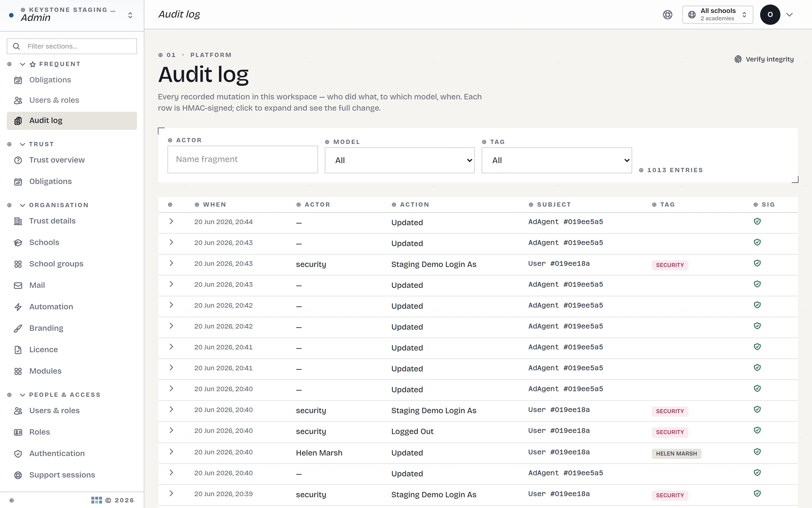The image size is (812, 508).
Task: Click the signature shield on the Logged Out row
Action: coord(757,430)
